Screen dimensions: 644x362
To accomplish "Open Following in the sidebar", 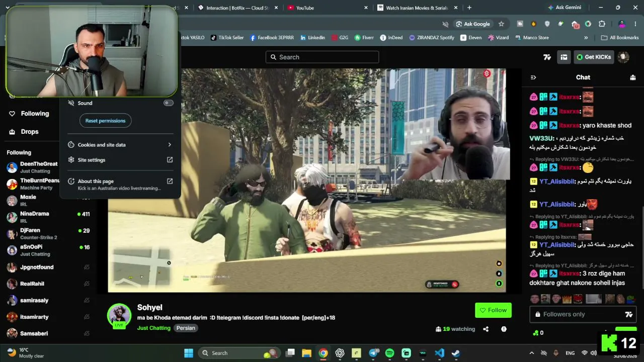I will pyautogui.click(x=29, y=114).
